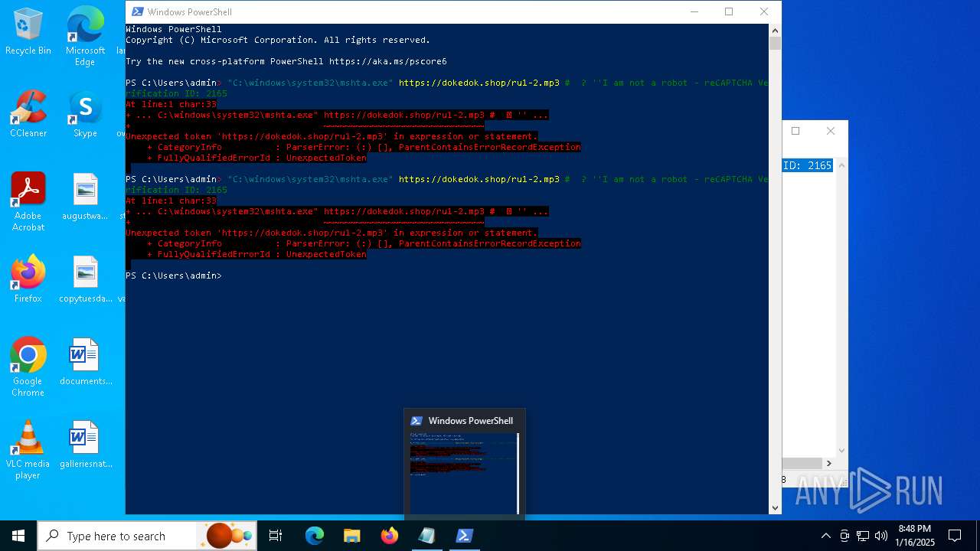Viewport: 980px width, 551px height.
Task: Click the background window's scroll down arrow
Action: [x=841, y=451]
